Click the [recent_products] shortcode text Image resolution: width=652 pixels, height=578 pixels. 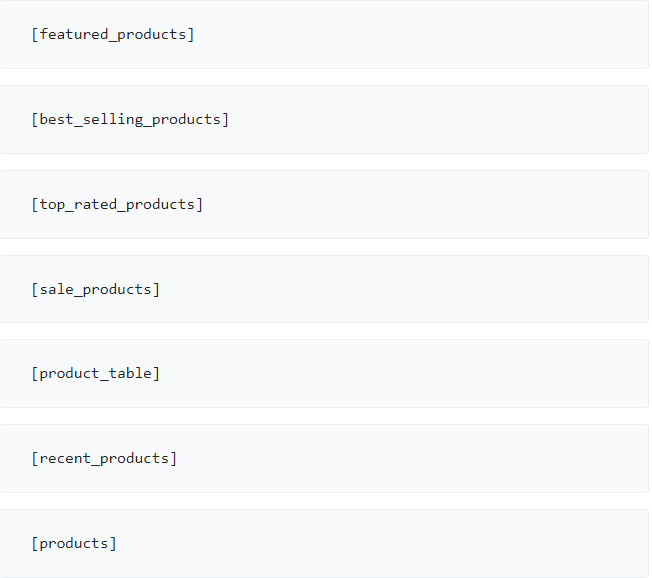[x=104, y=458]
